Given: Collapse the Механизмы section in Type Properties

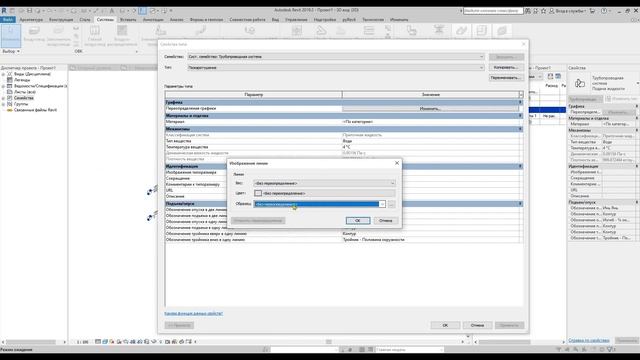Looking at the screenshot, I should click(x=520, y=129).
